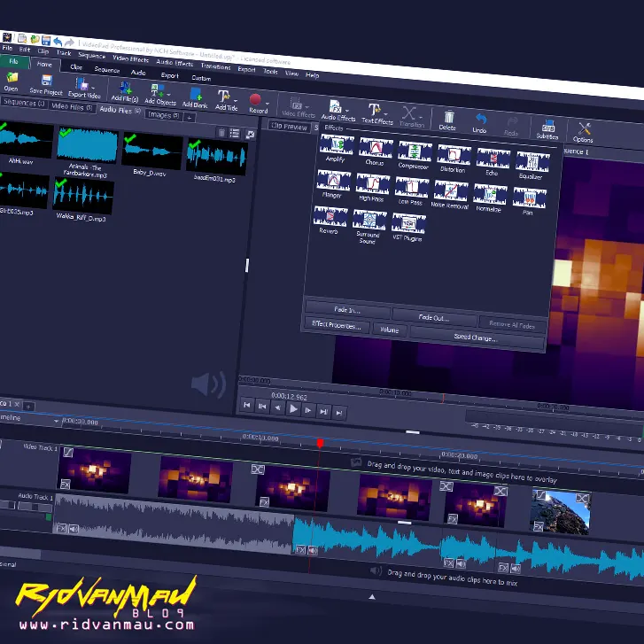644x644 pixels.
Task: Open the Timeline mode dropdown arrow
Action: 57,422
